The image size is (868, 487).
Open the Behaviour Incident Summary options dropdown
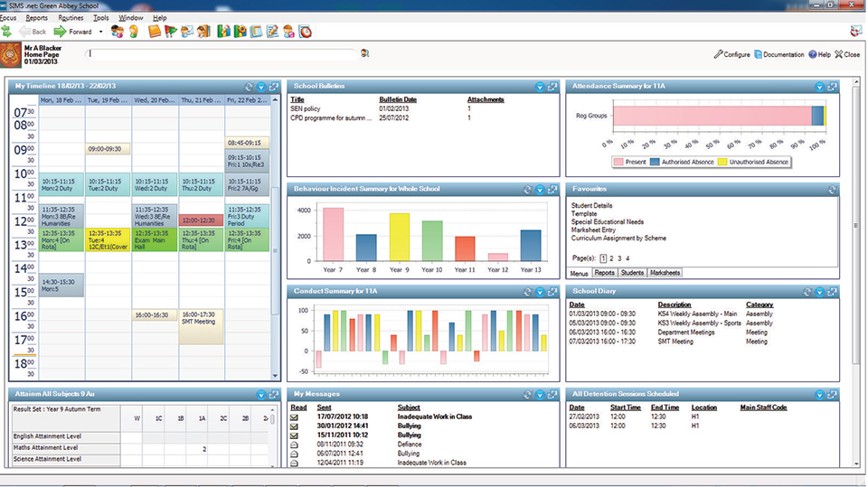541,189
